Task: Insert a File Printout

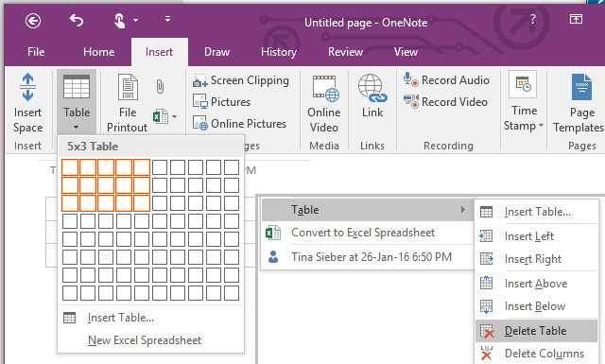Action: pyautogui.click(x=128, y=103)
